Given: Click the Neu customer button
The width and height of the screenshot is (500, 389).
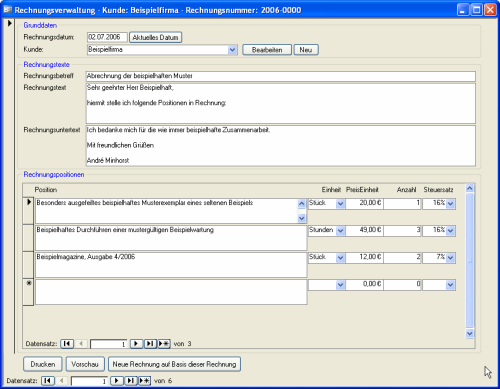Looking at the screenshot, I should pos(306,50).
